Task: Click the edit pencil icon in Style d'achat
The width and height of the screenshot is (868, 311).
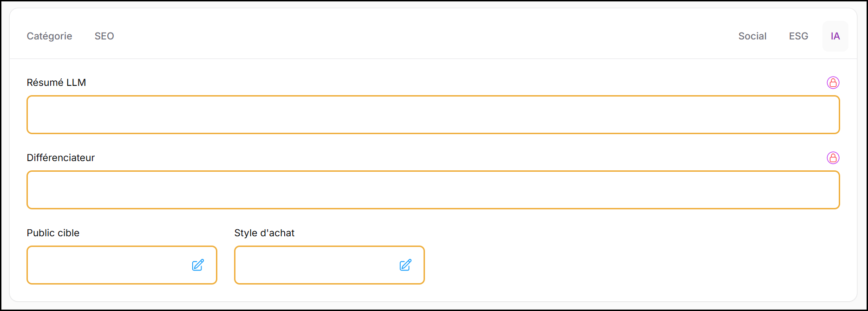Action: coord(405,265)
